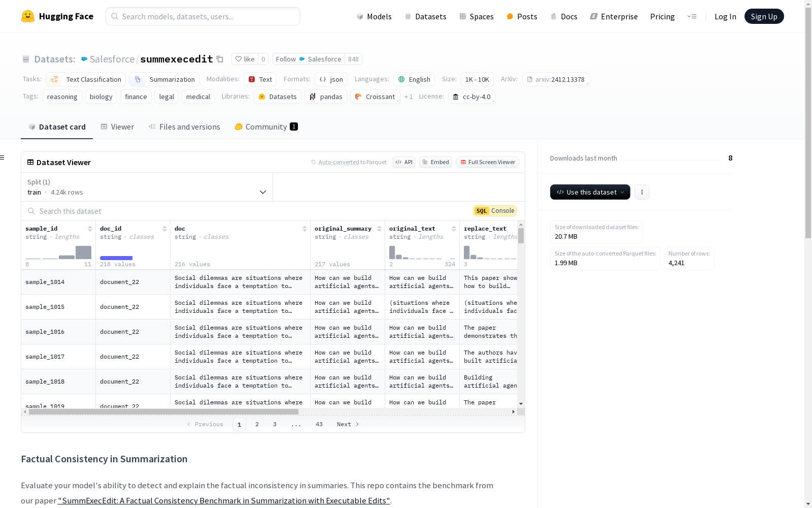
Task: Go to the Pricing page
Action: point(662,16)
